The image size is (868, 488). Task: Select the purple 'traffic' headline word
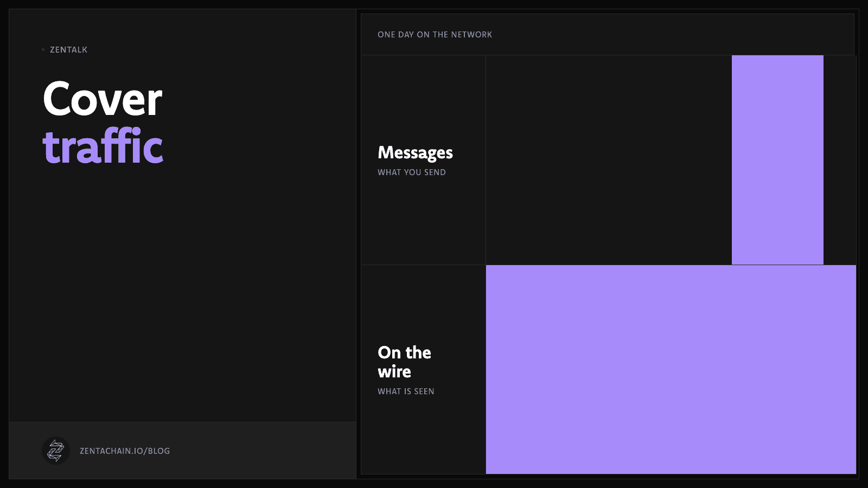[x=103, y=146]
